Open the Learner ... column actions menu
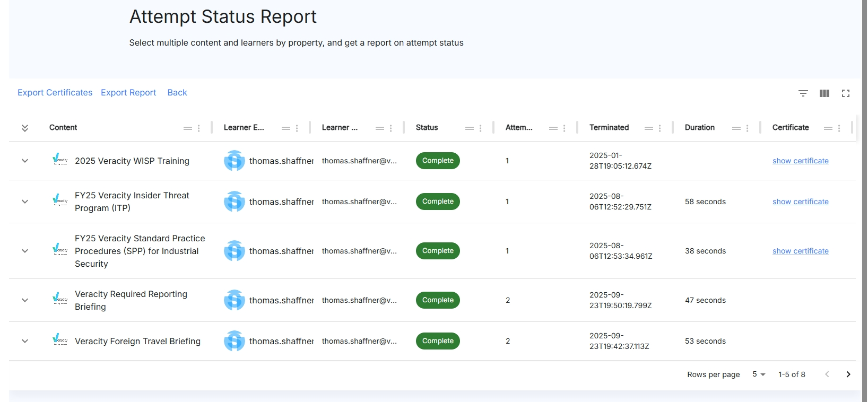This screenshot has height=402, width=868. (391, 128)
